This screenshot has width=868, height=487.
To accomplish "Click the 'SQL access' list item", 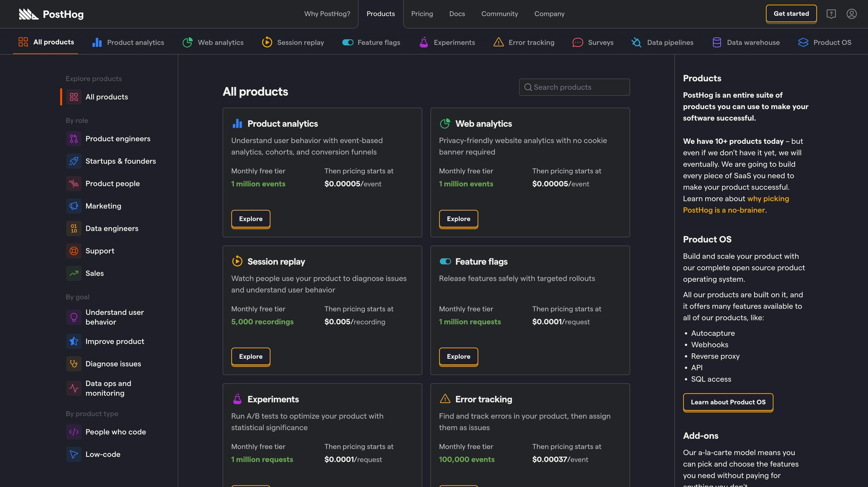I will pyautogui.click(x=711, y=379).
